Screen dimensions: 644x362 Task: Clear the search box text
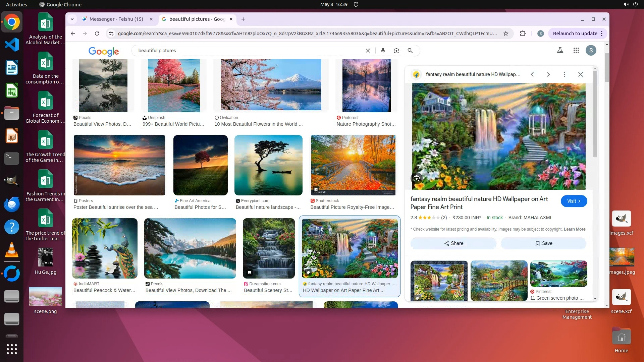click(368, 51)
